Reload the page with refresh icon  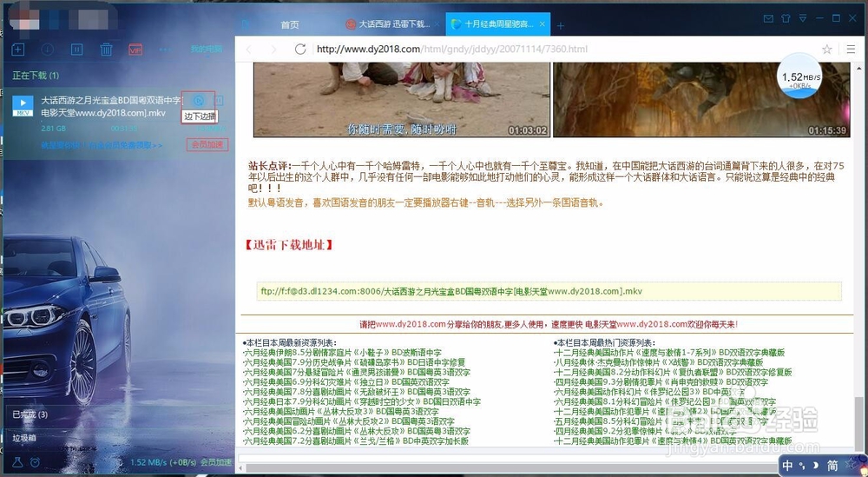[x=300, y=50]
